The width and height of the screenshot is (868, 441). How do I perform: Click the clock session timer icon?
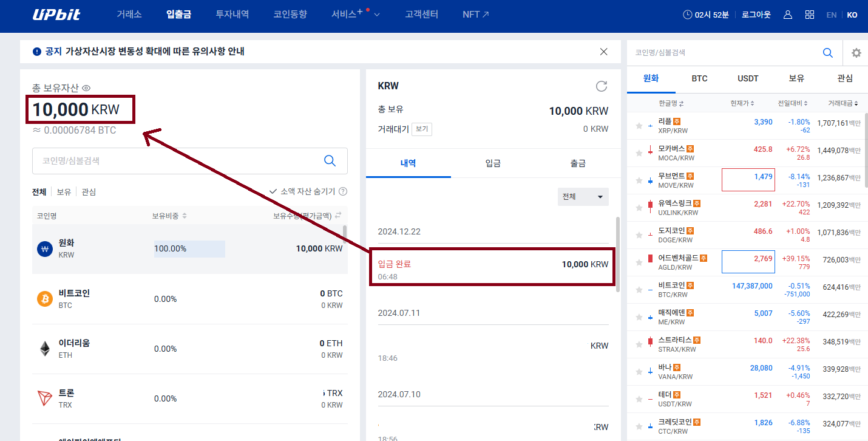pos(687,15)
